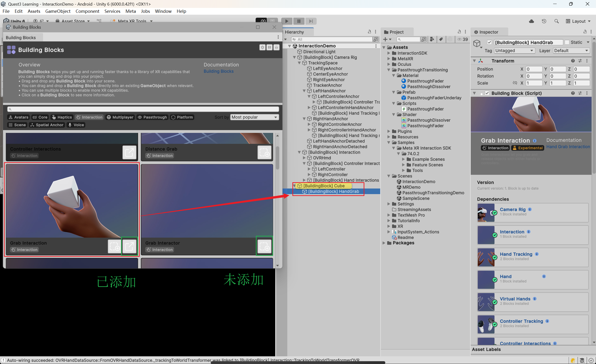Click the Play button in the toolbar
Image resolution: width=596 pixels, height=364 pixels.
(x=287, y=21)
